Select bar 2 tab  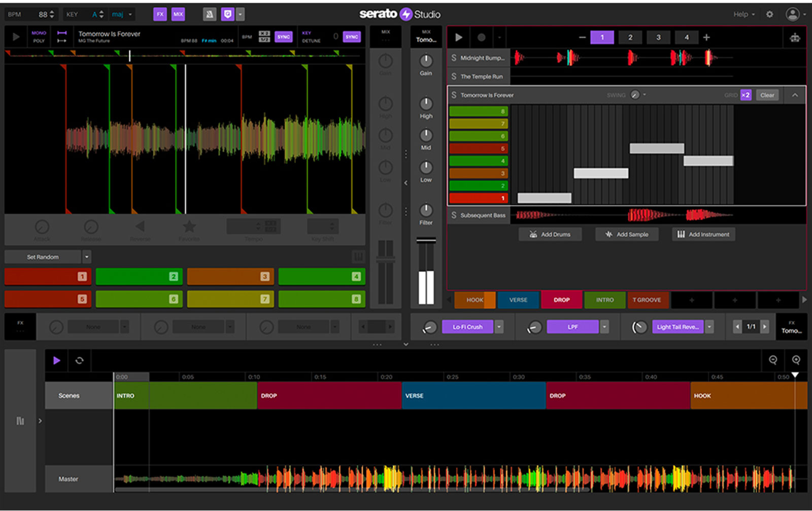click(630, 37)
